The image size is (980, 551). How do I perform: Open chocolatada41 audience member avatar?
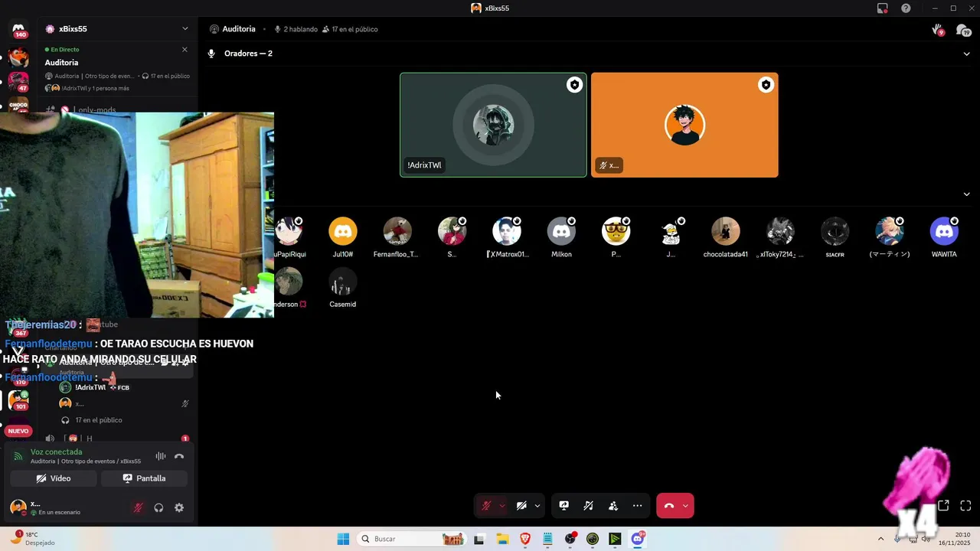point(725,231)
